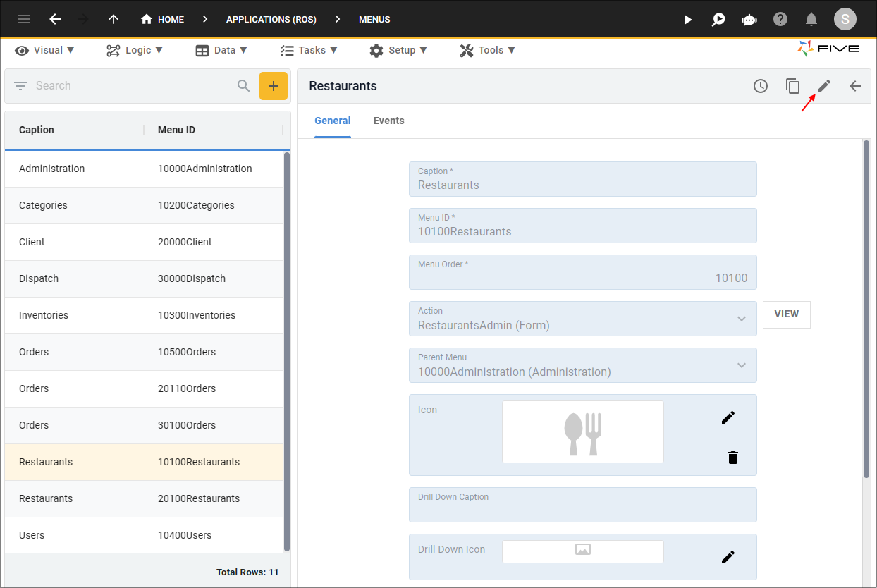
Task: Select the 30100Orders row
Action: coord(144,425)
